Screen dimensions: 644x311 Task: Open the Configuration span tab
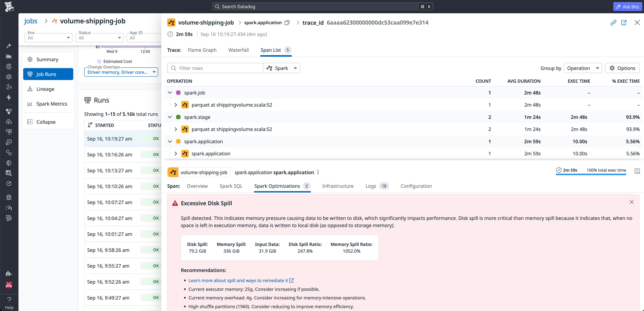[x=416, y=186]
